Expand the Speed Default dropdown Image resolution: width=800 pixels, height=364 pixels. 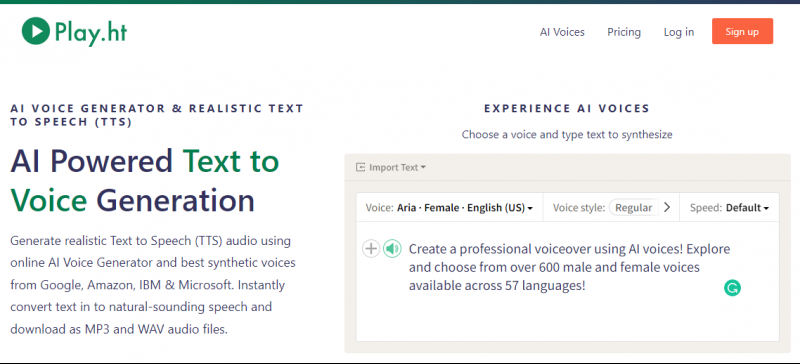[x=729, y=208]
